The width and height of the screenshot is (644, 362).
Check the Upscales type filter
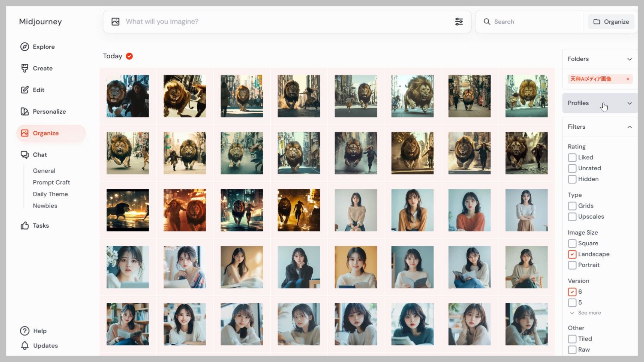coord(572,217)
